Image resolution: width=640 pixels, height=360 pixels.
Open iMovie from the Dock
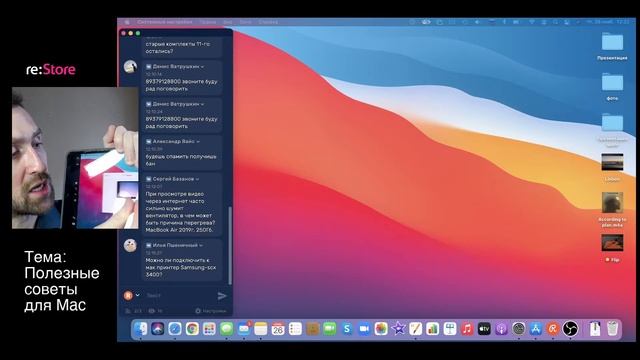click(x=398, y=329)
